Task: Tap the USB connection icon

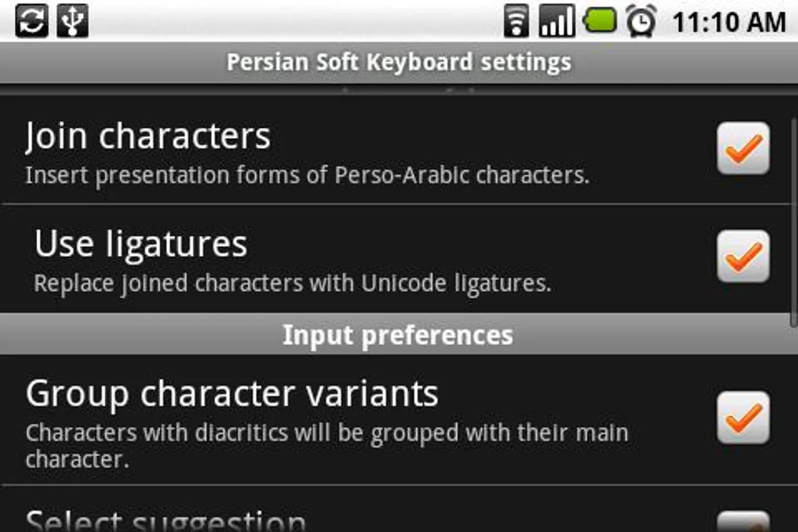Action: pyautogui.click(x=73, y=21)
